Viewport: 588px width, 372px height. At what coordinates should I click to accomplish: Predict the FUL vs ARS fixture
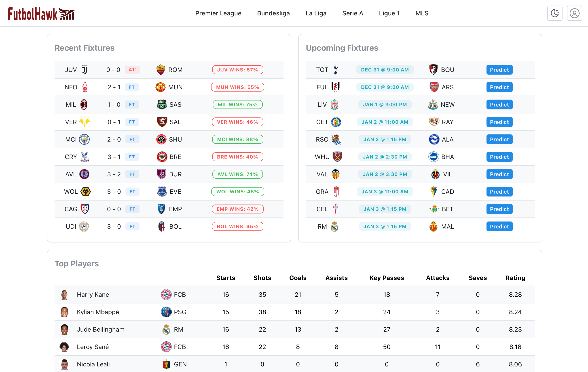point(499,87)
